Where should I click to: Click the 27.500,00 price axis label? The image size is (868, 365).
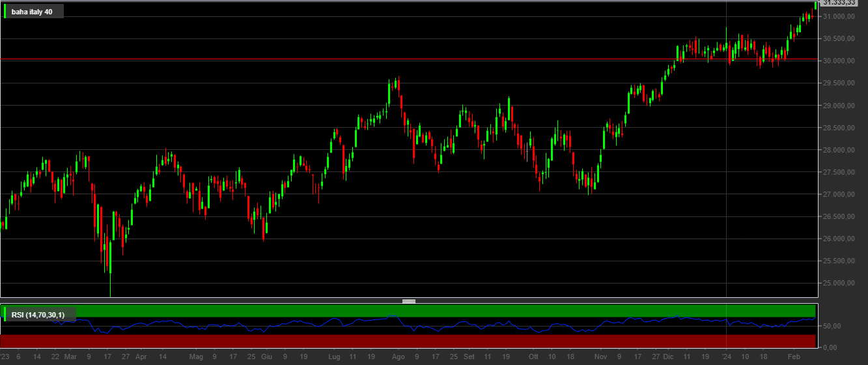(839, 172)
